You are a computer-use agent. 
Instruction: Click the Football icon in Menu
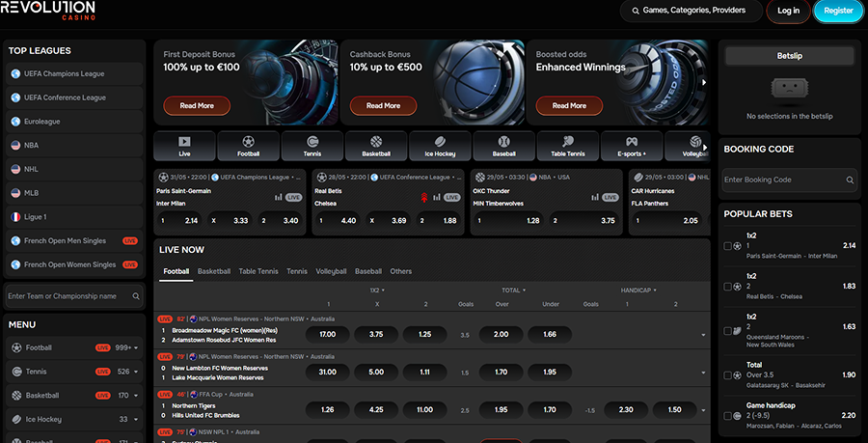click(x=16, y=347)
